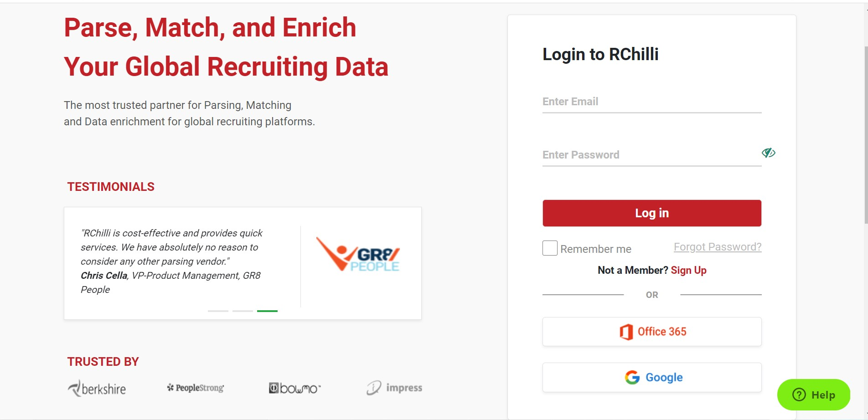
Task: Click the GR8 People logo
Action: pos(358,254)
